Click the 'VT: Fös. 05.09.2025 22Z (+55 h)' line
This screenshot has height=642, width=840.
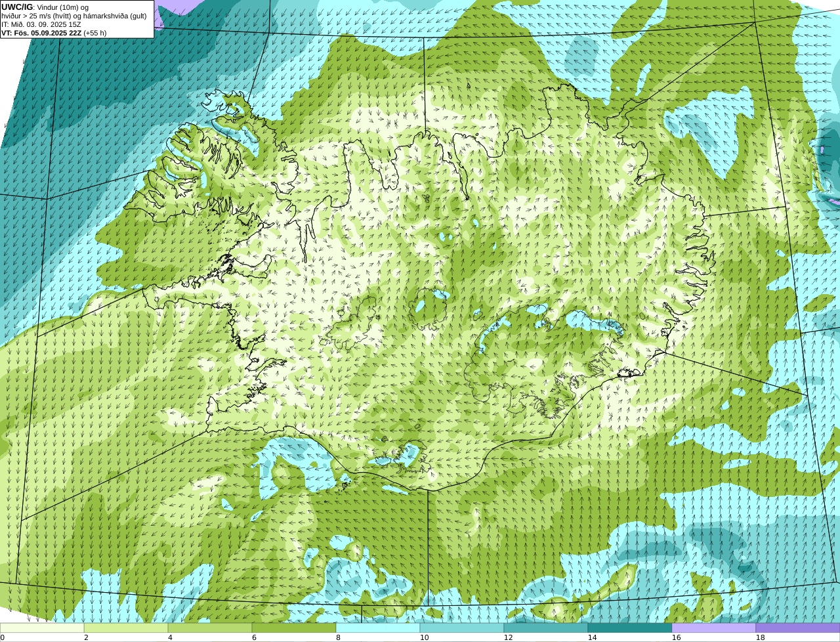tap(54, 33)
